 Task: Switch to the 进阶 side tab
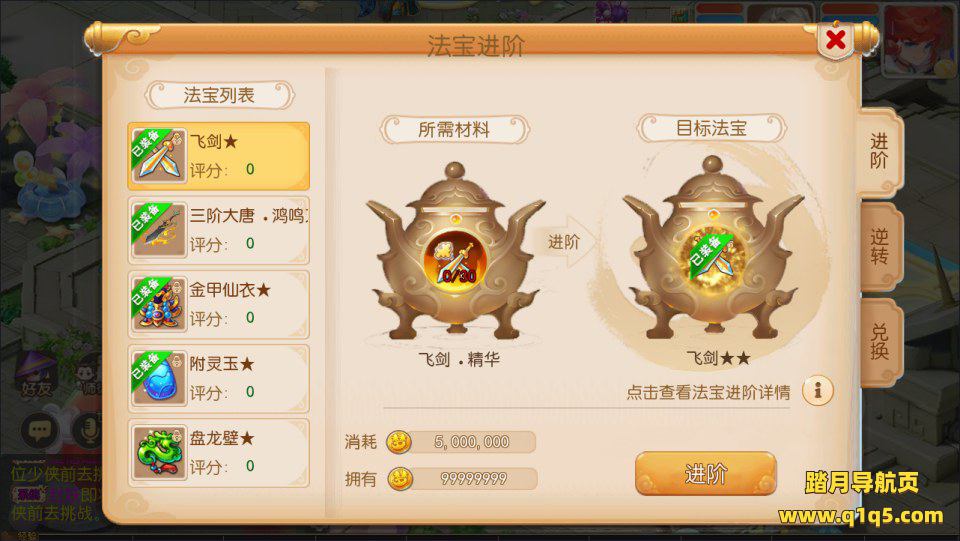(x=879, y=152)
